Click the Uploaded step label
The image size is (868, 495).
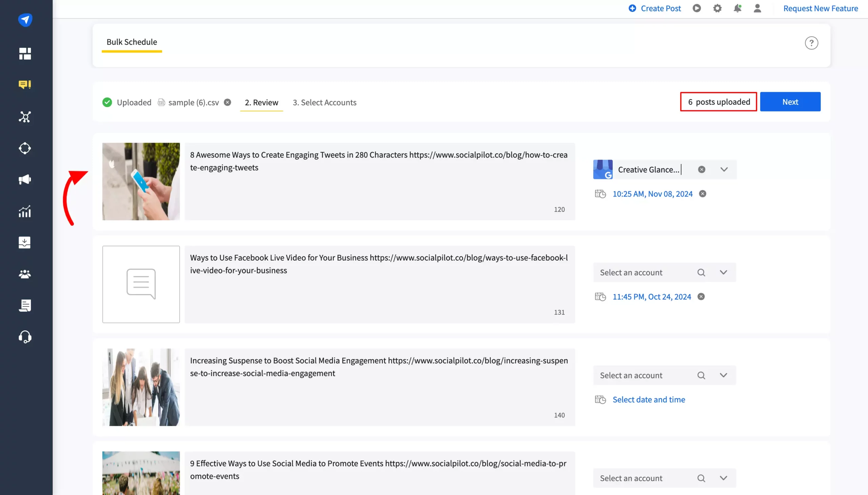[134, 102]
